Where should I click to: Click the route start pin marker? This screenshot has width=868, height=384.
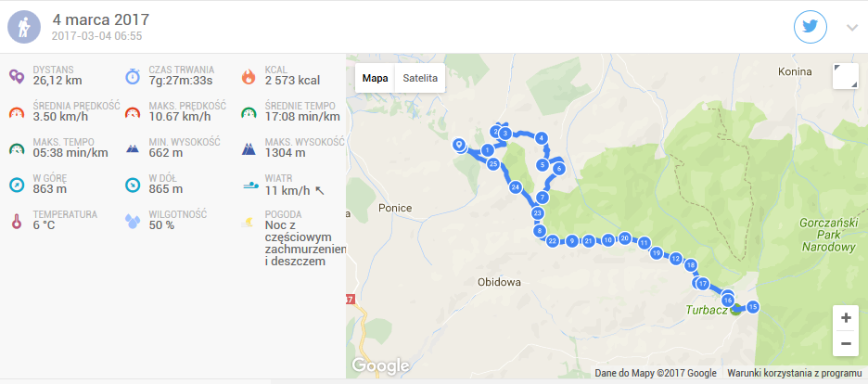(x=459, y=145)
